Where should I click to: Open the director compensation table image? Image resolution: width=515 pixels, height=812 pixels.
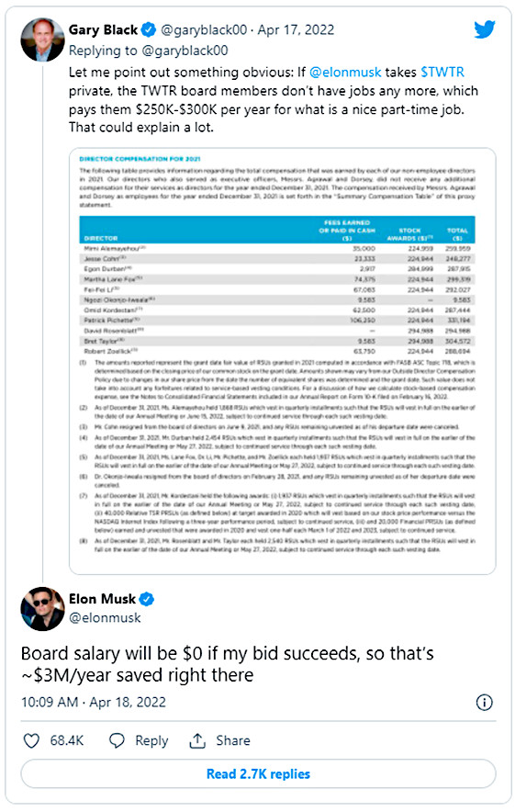tap(283, 361)
